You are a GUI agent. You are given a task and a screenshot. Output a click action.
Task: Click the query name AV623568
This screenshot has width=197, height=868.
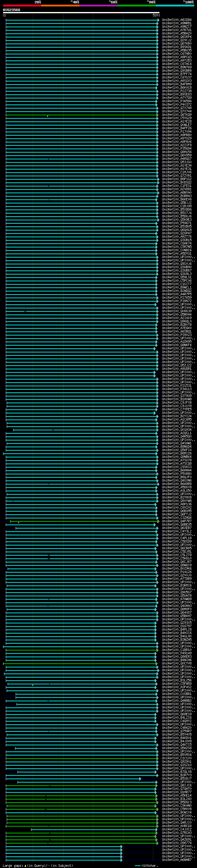click(11, 10)
